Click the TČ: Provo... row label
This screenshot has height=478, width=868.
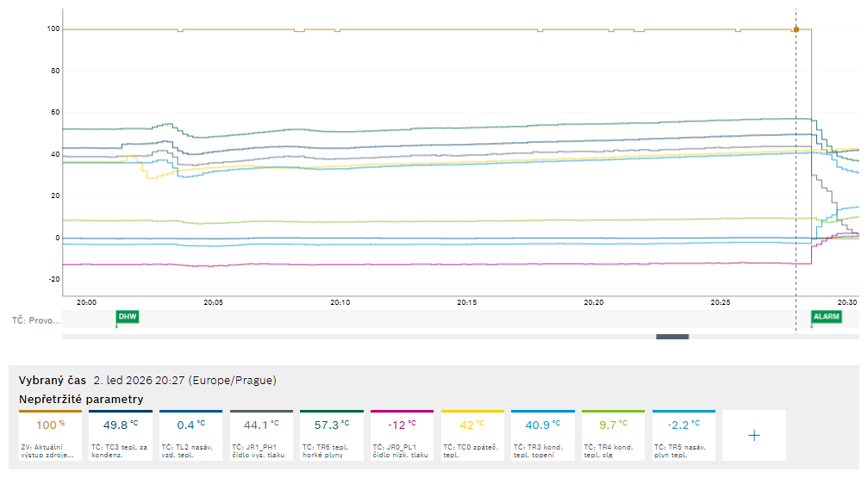[x=36, y=320]
